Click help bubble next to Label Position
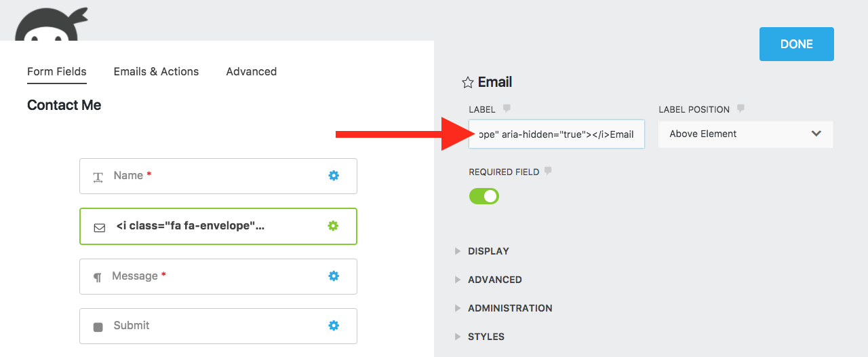This screenshot has height=357, width=868. pos(741,109)
